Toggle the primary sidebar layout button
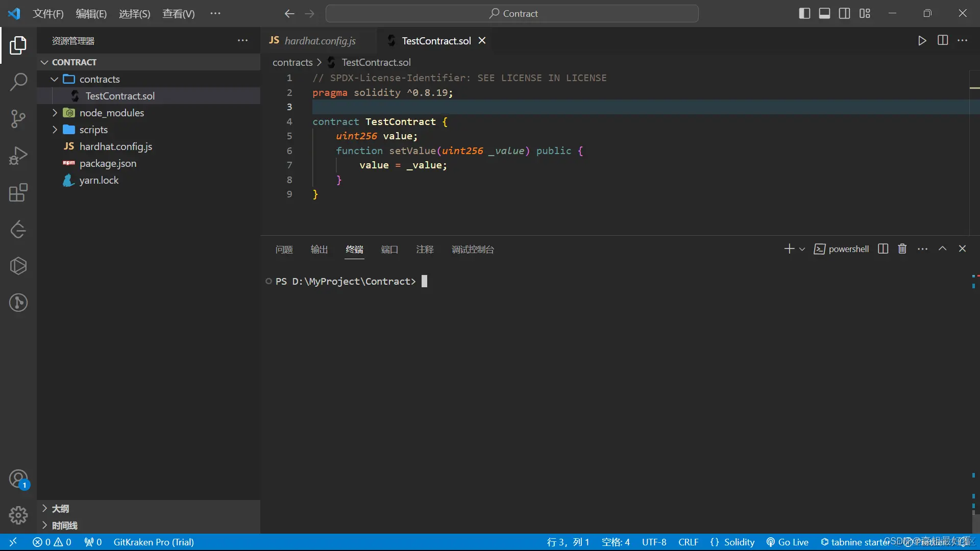Image resolution: width=980 pixels, height=551 pixels. click(x=804, y=14)
